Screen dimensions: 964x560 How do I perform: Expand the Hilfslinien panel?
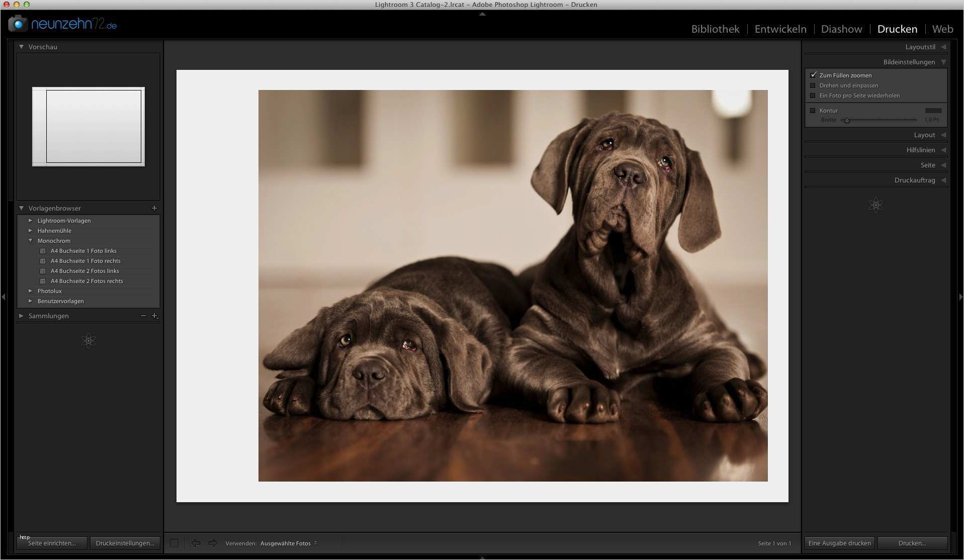(943, 150)
